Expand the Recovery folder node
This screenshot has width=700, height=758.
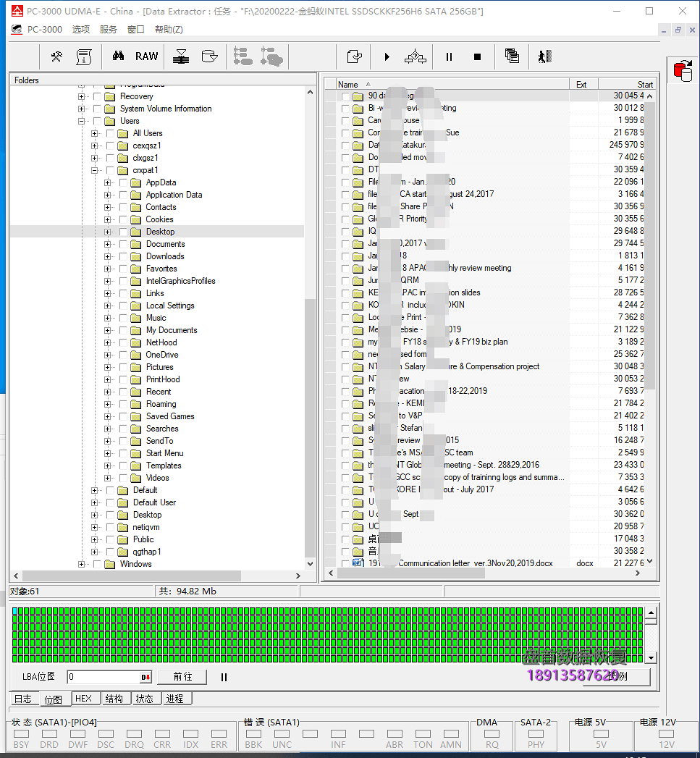point(81,96)
